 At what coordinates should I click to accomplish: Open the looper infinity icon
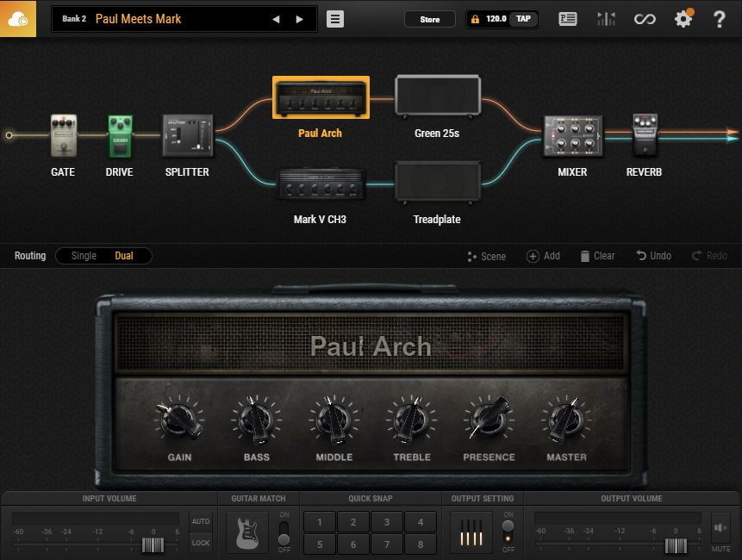[645, 20]
